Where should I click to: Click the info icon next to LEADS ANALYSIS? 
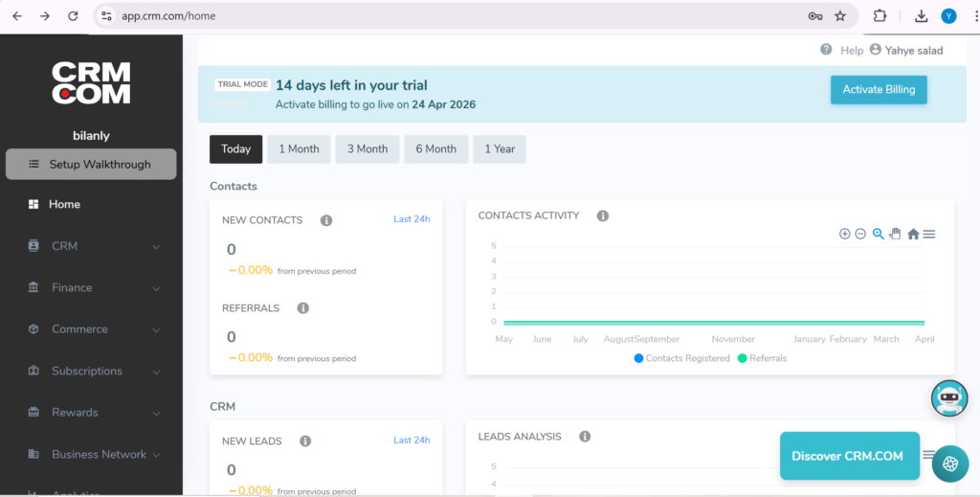pos(585,437)
